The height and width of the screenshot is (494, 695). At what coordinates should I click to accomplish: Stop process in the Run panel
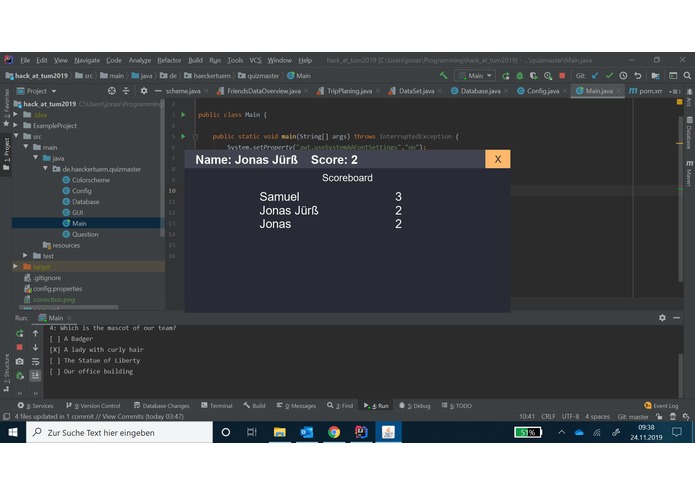coord(20,347)
